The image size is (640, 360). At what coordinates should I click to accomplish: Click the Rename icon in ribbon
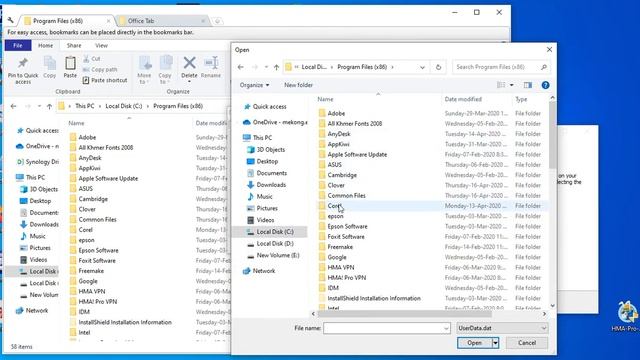point(211,63)
